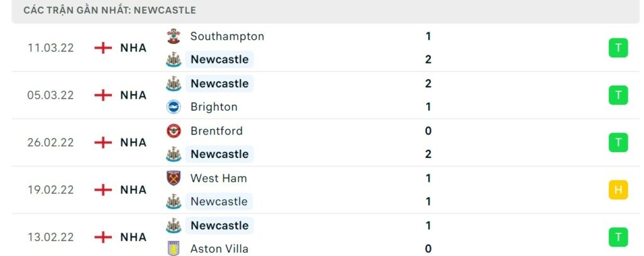
Task: Open the Brentford team link
Action: [x=216, y=131]
